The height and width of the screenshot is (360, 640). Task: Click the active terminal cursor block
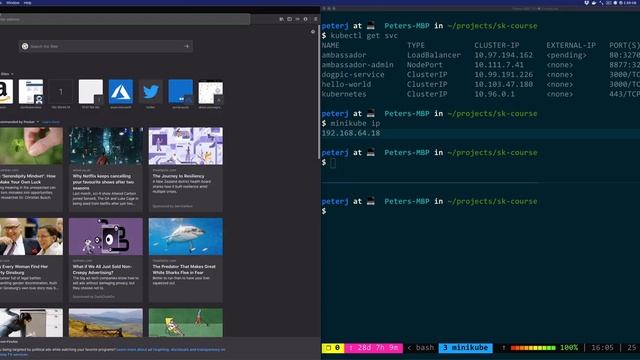pos(333,163)
